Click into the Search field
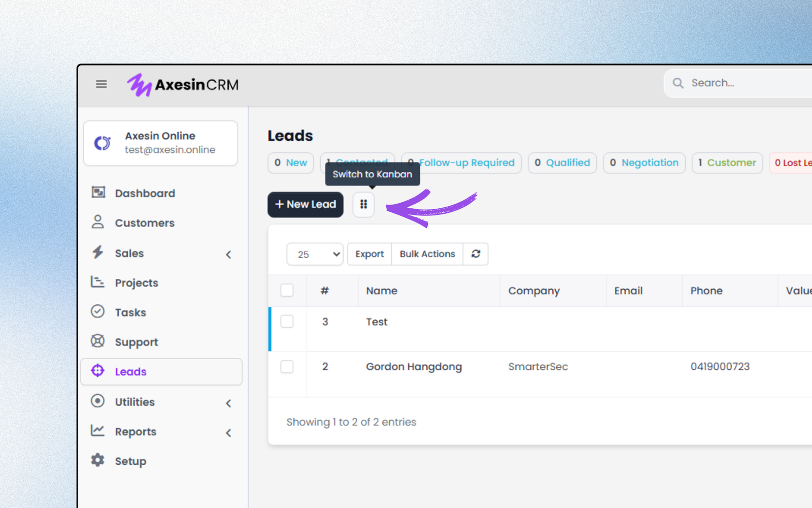Image resolution: width=812 pixels, height=508 pixels. coord(746,83)
